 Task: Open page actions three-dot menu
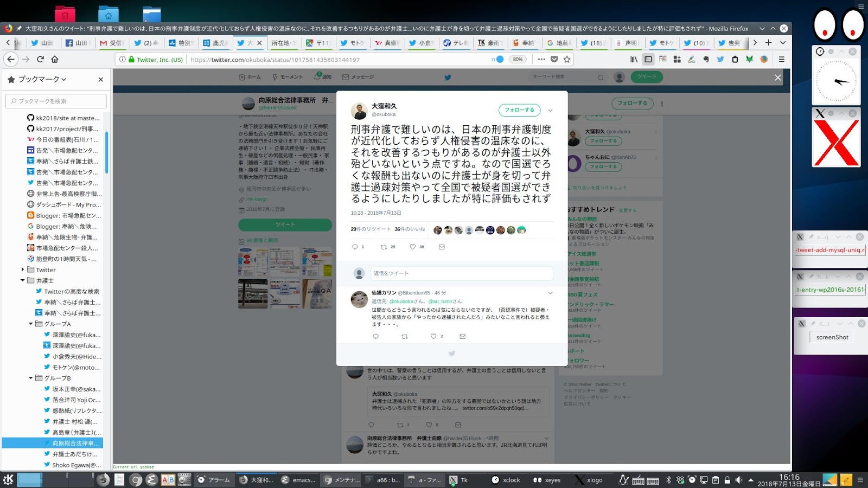tap(541, 59)
